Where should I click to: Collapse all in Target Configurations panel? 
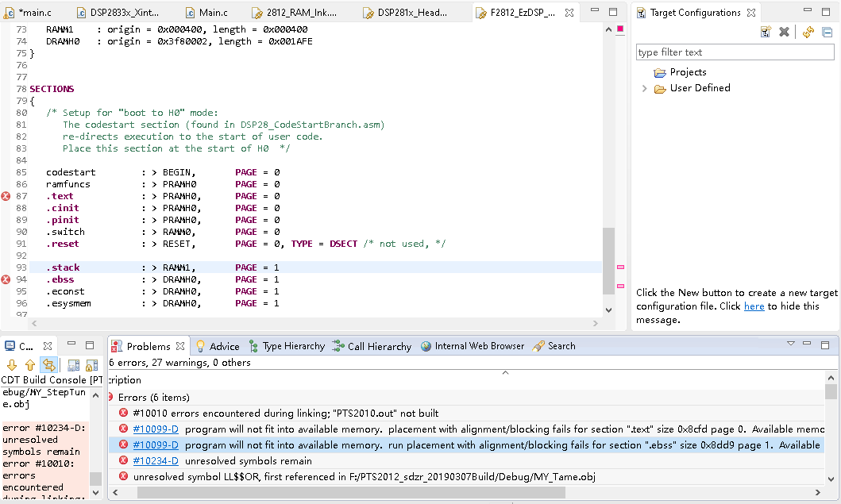coord(827,32)
